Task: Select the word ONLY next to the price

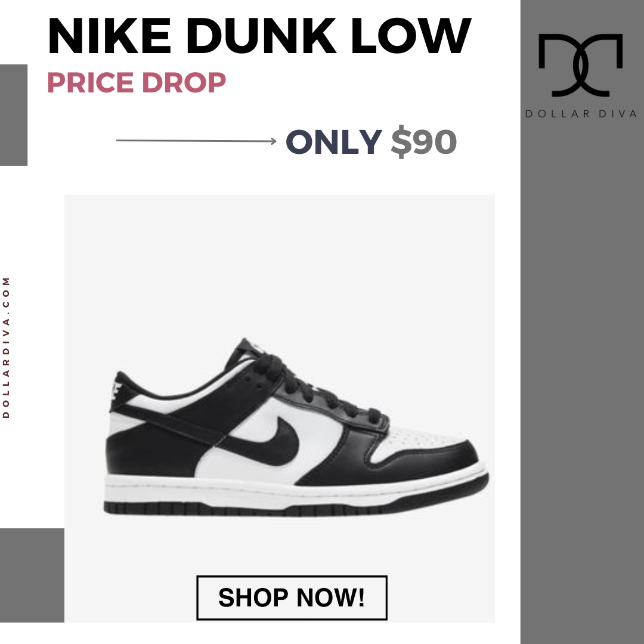Action: click(x=334, y=142)
